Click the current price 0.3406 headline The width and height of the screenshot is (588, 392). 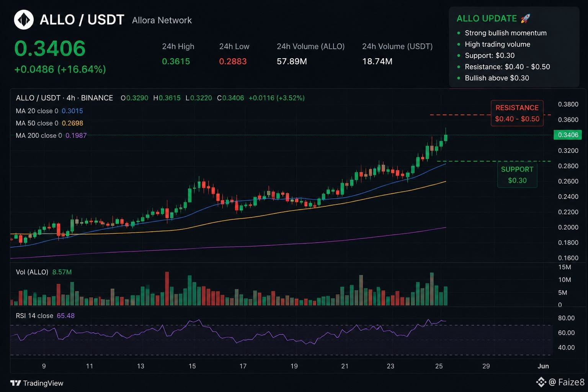[50, 48]
